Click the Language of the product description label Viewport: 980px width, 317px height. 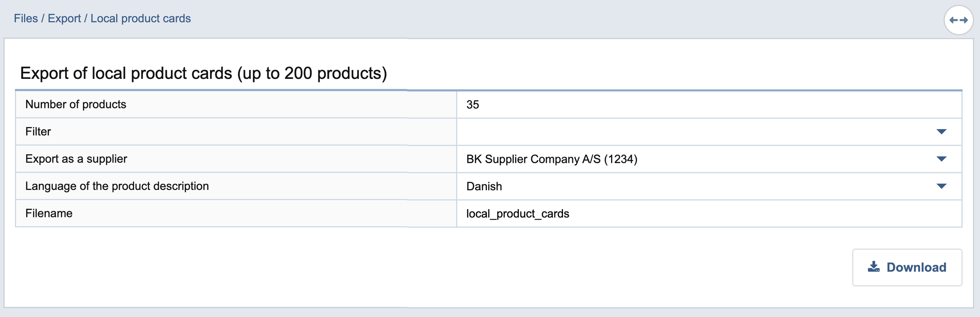pyautogui.click(x=117, y=186)
